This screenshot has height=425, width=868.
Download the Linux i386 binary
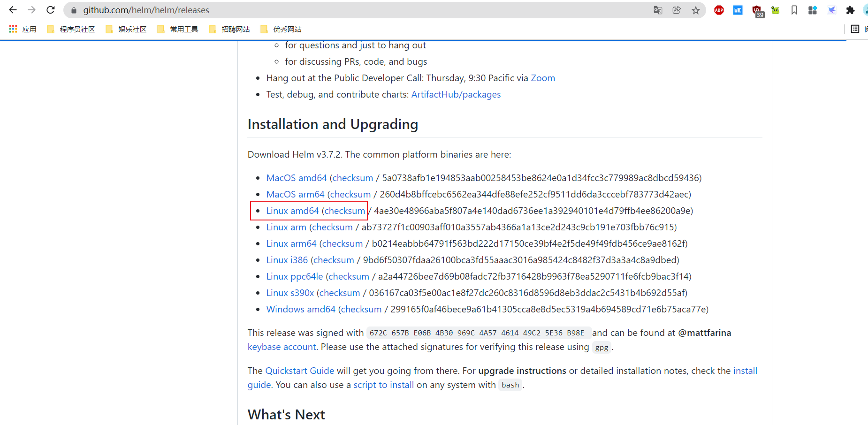pos(287,260)
